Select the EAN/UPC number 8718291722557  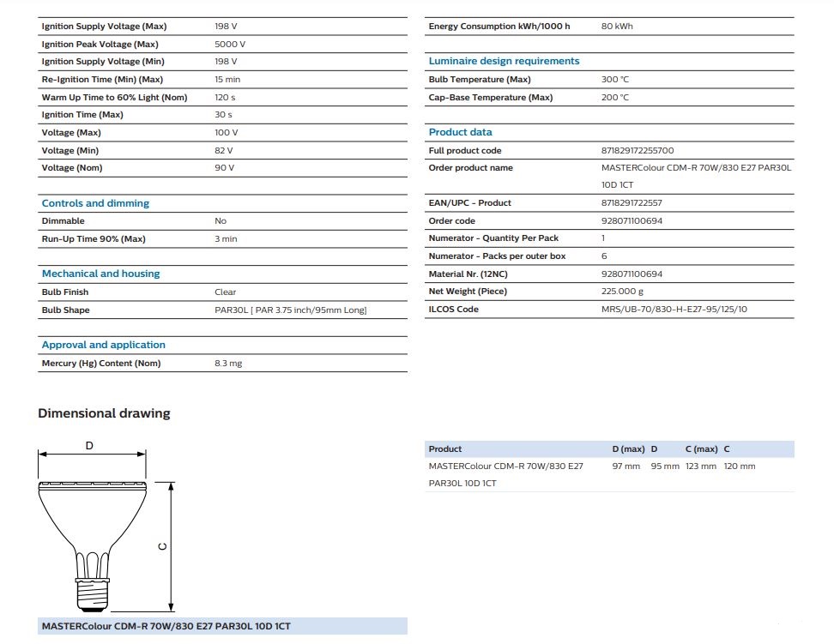pos(632,202)
